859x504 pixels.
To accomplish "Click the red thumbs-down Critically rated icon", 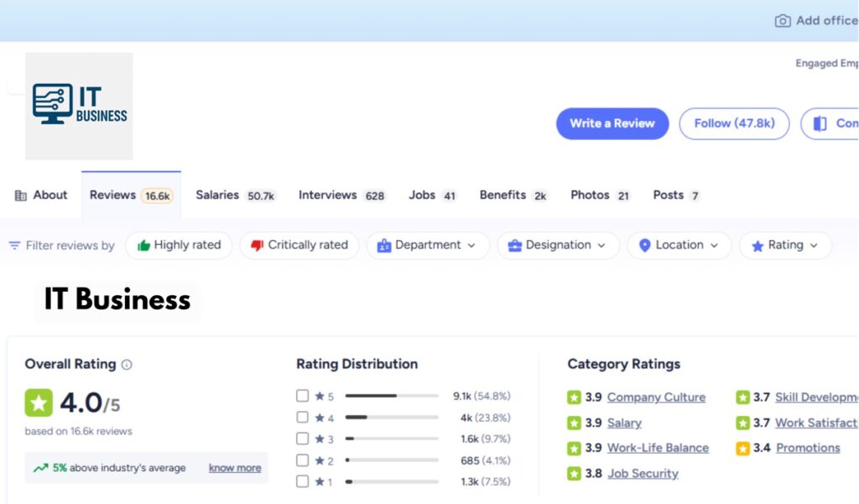I will (x=258, y=246).
